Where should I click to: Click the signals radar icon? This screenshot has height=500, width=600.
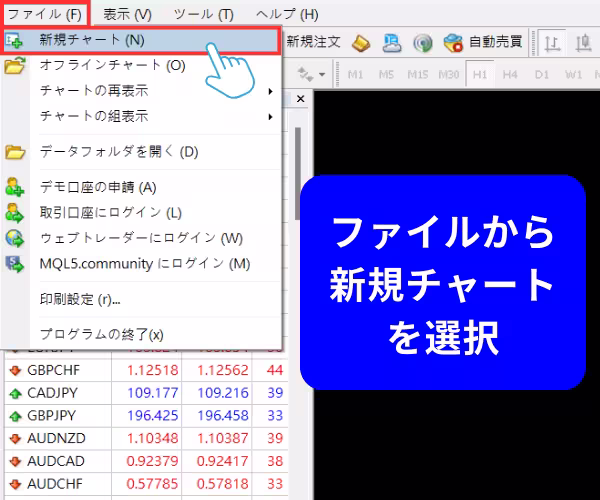click(423, 43)
